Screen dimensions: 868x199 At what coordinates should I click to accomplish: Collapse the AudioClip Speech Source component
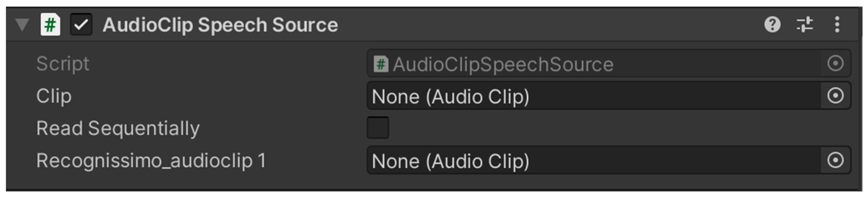click(x=22, y=25)
